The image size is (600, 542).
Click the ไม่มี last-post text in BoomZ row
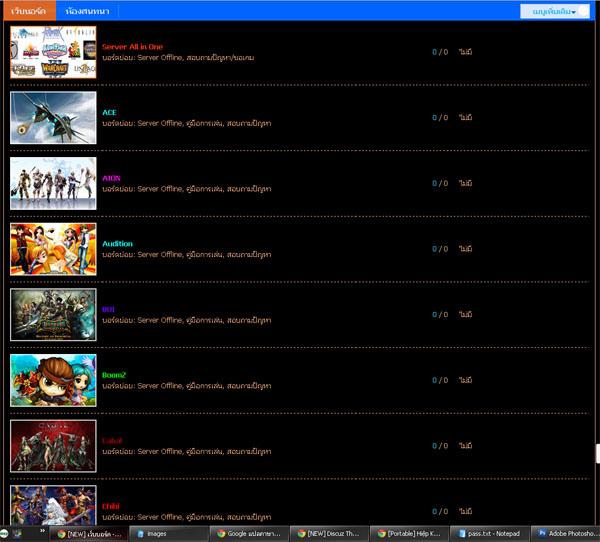point(466,380)
